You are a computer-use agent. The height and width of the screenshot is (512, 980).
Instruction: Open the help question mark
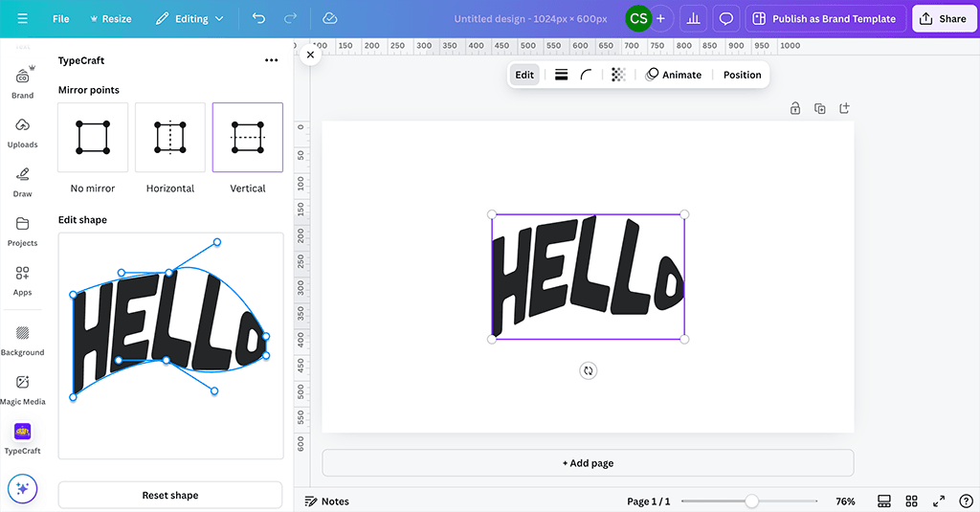[x=967, y=501]
